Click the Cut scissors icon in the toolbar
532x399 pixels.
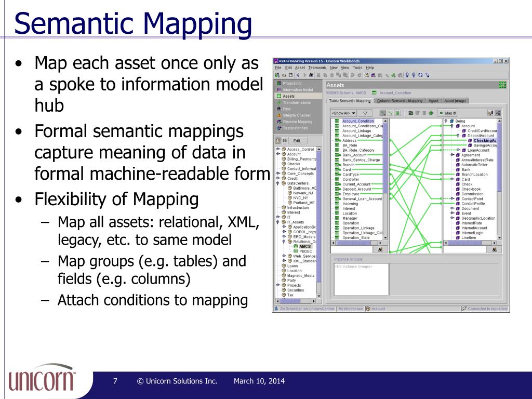[x=318, y=75]
